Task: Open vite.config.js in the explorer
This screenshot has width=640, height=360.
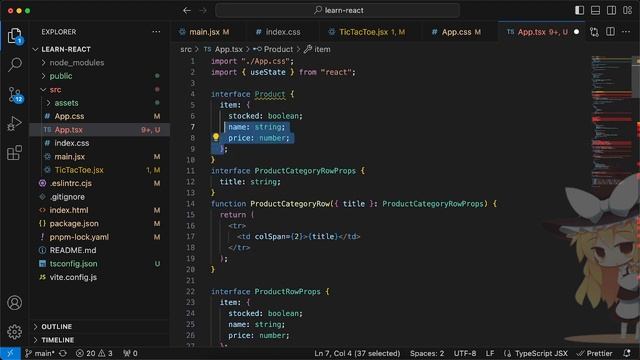Action: pyautogui.click(x=100, y=277)
